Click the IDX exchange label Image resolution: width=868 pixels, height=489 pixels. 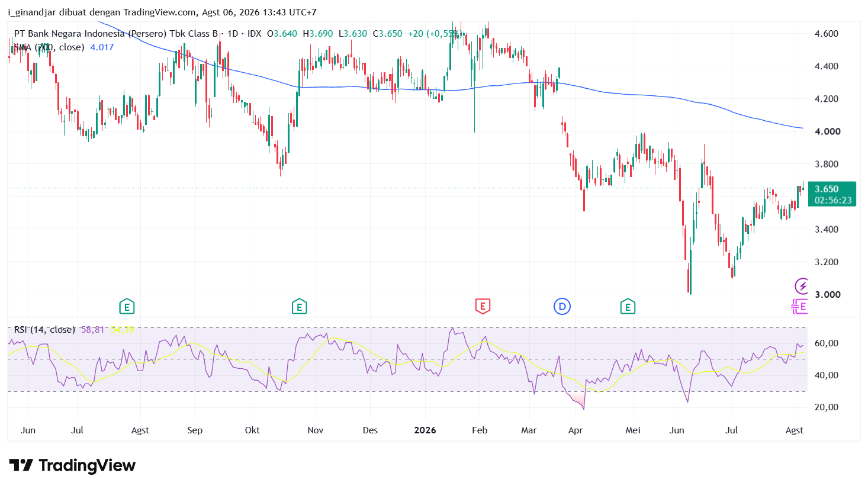pos(255,34)
